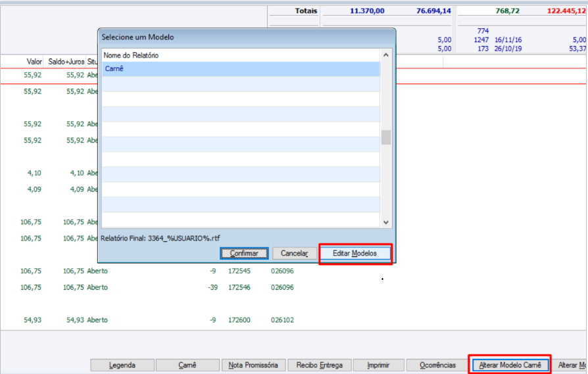
Task: Cancel the Selecione um Modelo dialog
Action: tap(295, 253)
